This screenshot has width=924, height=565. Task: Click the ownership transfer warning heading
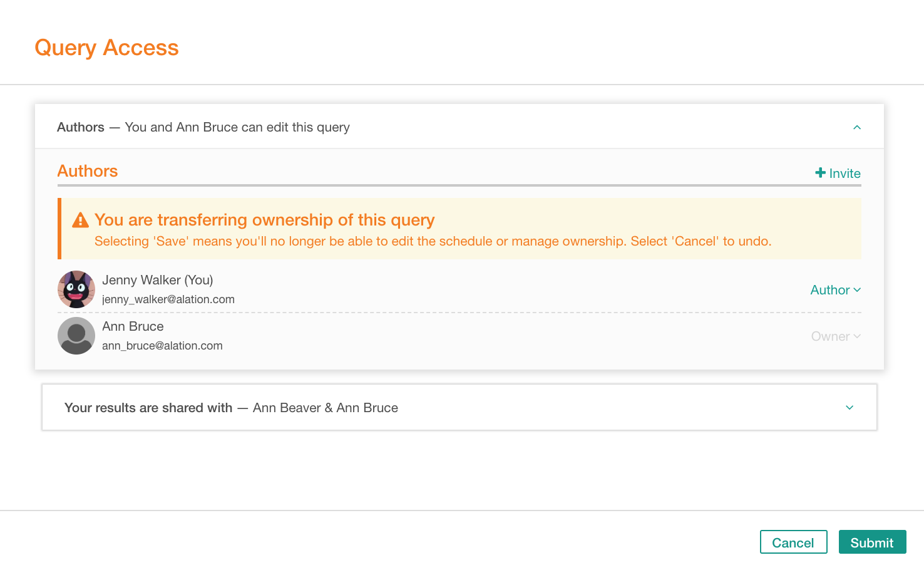264,220
